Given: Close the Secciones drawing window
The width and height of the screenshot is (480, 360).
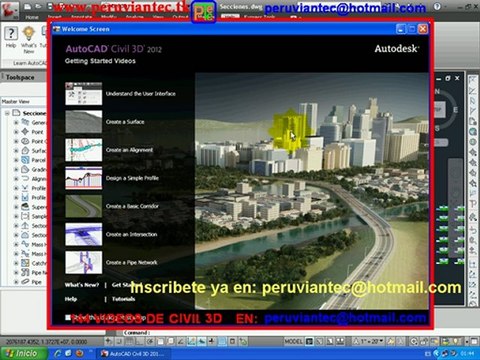Looking at the screenshot, I should tap(457, 78).
